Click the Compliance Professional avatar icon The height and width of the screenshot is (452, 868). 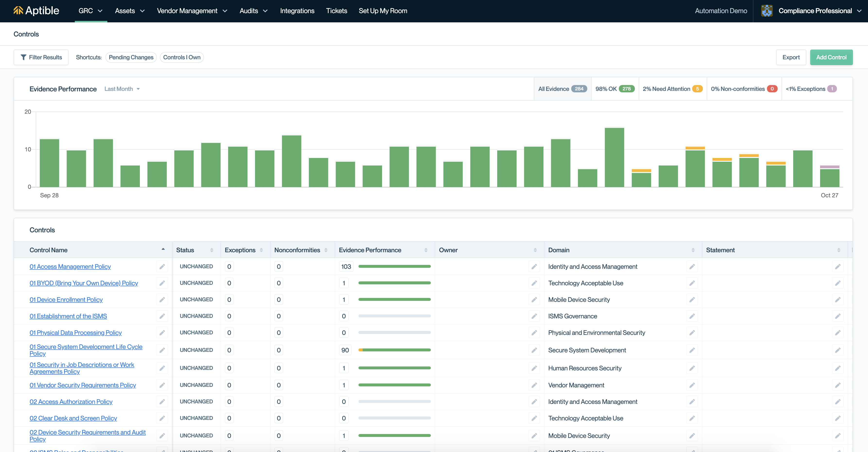[x=766, y=11]
